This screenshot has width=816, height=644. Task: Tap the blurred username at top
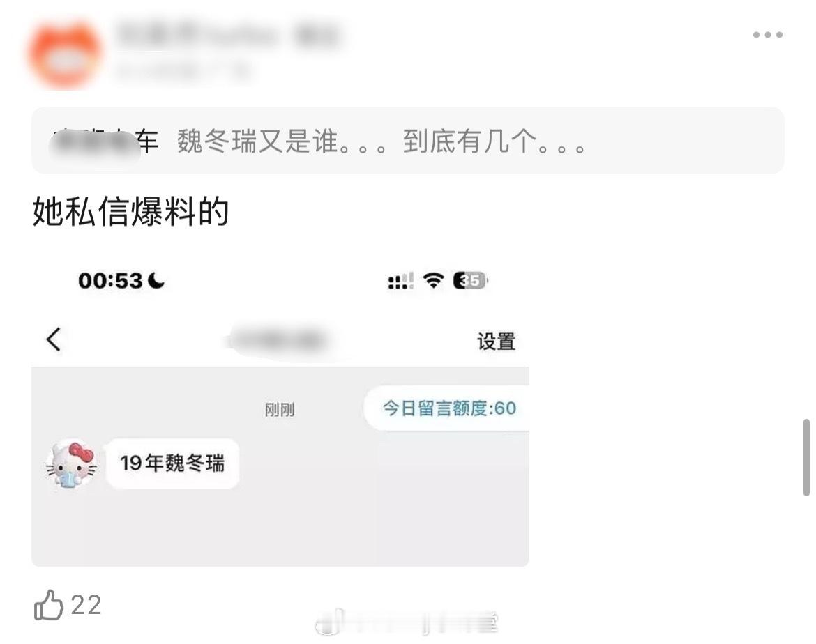pyautogui.click(x=228, y=36)
